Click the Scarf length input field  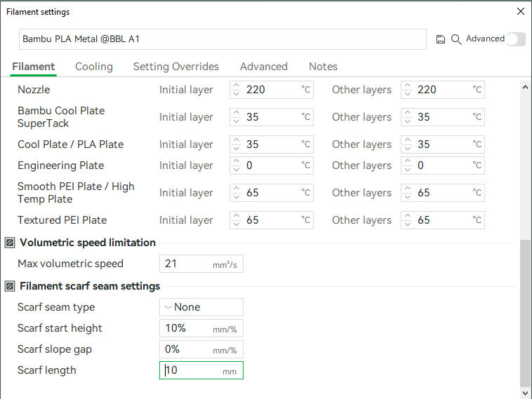201,370
